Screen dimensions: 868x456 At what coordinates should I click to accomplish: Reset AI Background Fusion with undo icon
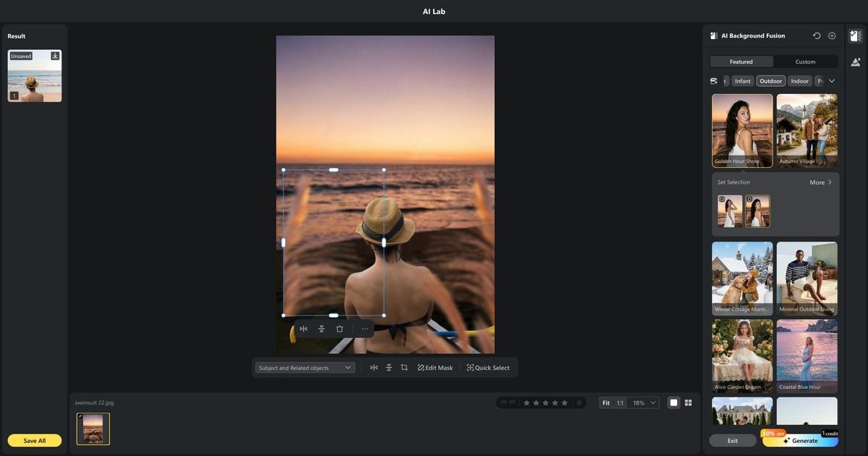[x=817, y=35]
